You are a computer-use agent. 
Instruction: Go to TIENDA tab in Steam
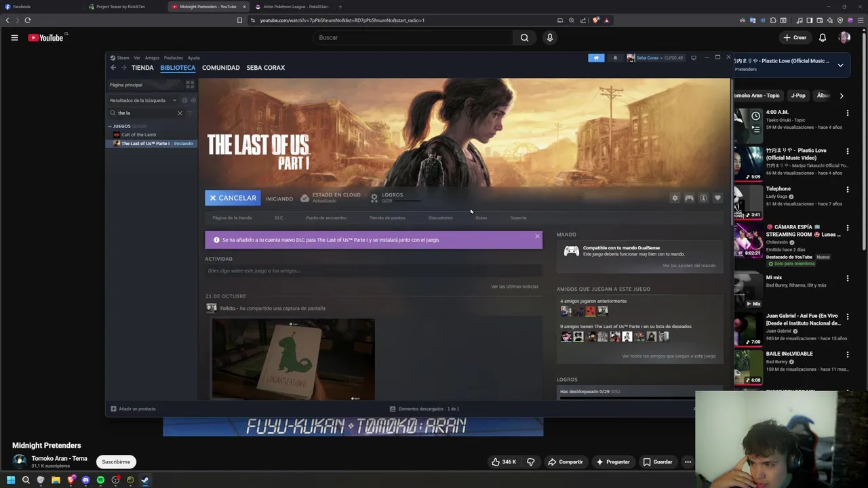pos(142,68)
